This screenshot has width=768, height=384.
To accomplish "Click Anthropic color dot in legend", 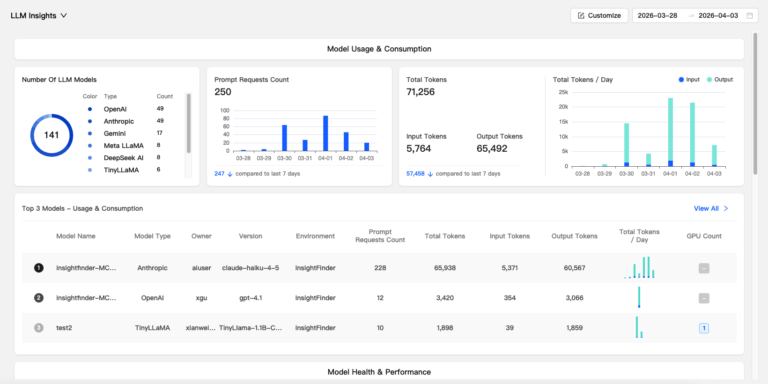I will pyautogui.click(x=90, y=121).
